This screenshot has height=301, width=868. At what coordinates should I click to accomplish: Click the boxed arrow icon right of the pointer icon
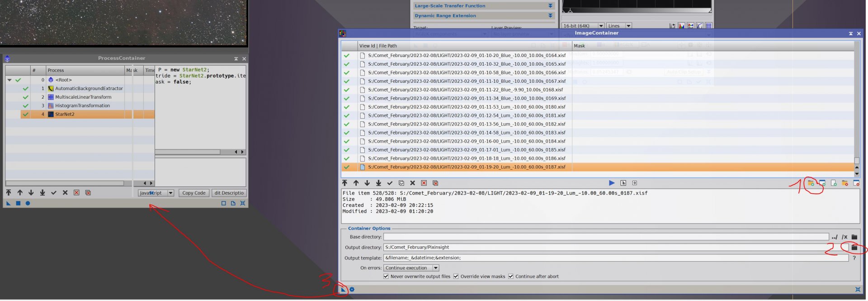click(x=635, y=183)
